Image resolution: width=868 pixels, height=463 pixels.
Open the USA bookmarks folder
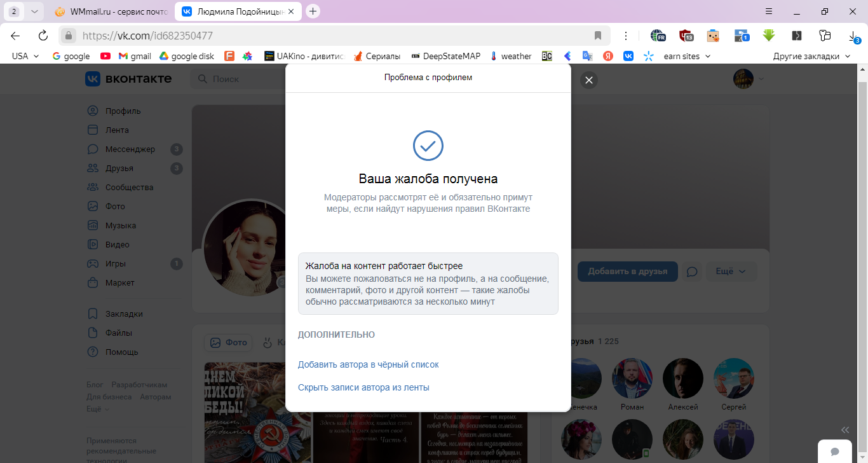tap(25, 56)
